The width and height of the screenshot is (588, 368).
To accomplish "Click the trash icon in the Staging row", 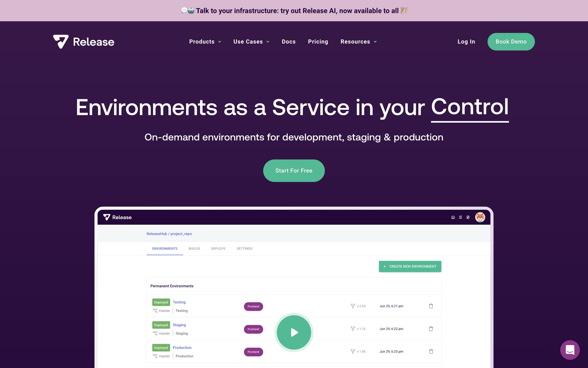I will (x=431, y=329).
